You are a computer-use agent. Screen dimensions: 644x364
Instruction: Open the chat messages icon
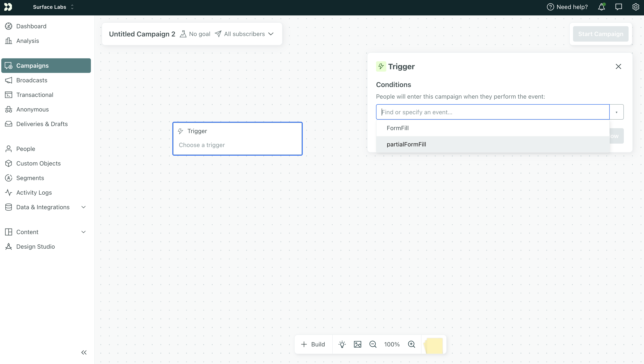(618, 7)
